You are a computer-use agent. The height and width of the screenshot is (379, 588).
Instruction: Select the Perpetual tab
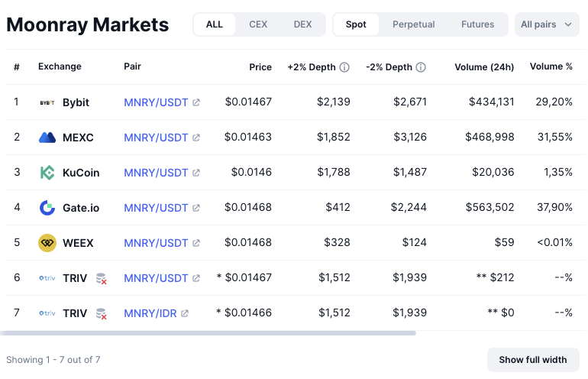[x=413, y=24]
